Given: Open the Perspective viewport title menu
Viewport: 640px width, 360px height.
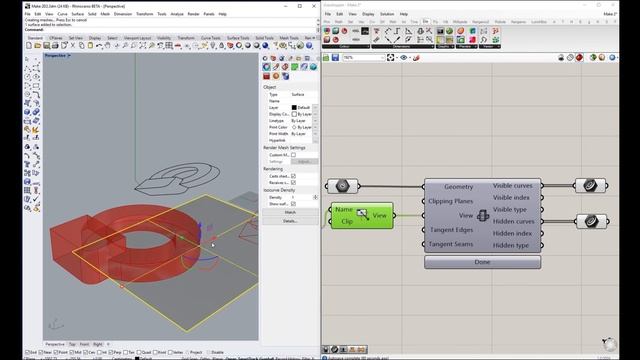Looking at the screenshot, I should tap(58, 56).
